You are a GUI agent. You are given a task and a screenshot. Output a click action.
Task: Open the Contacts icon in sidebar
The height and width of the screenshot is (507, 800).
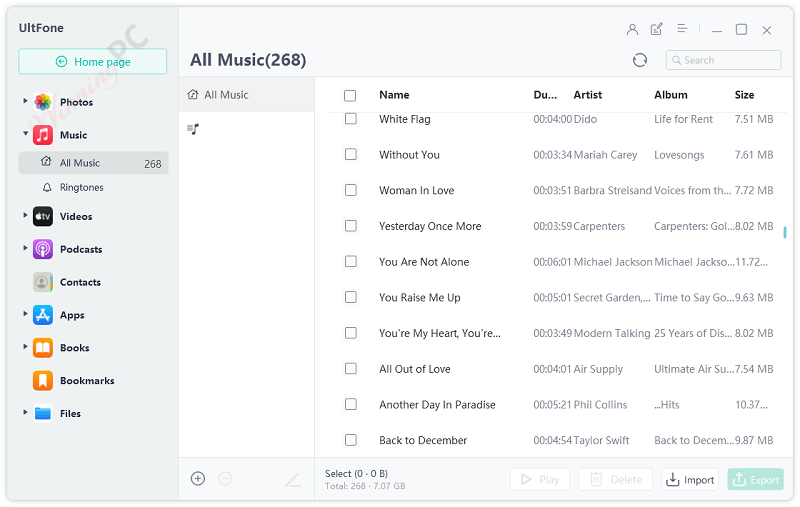43,282
